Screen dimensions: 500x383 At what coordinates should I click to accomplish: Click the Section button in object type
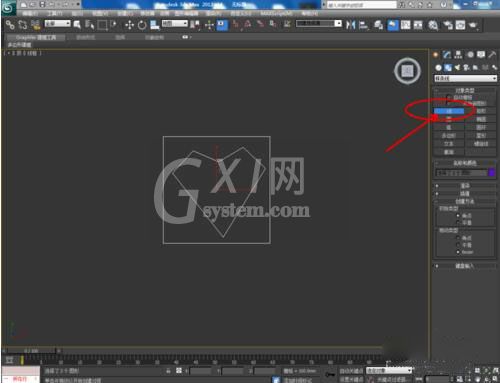click(x=449, y=152)
